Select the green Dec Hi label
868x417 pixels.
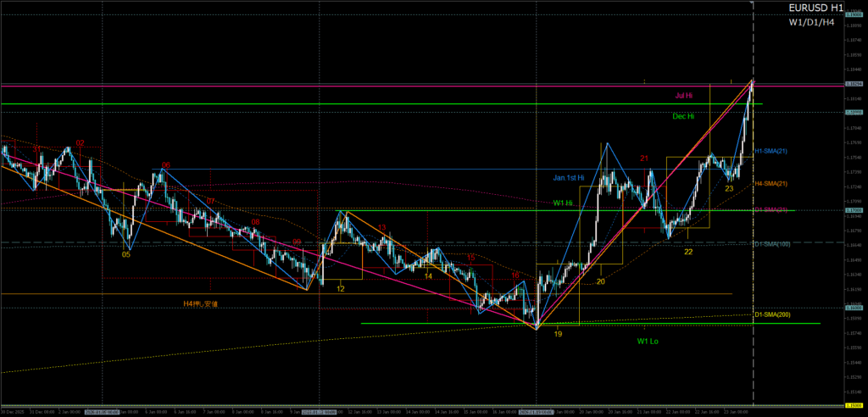[x=683, y=116]
